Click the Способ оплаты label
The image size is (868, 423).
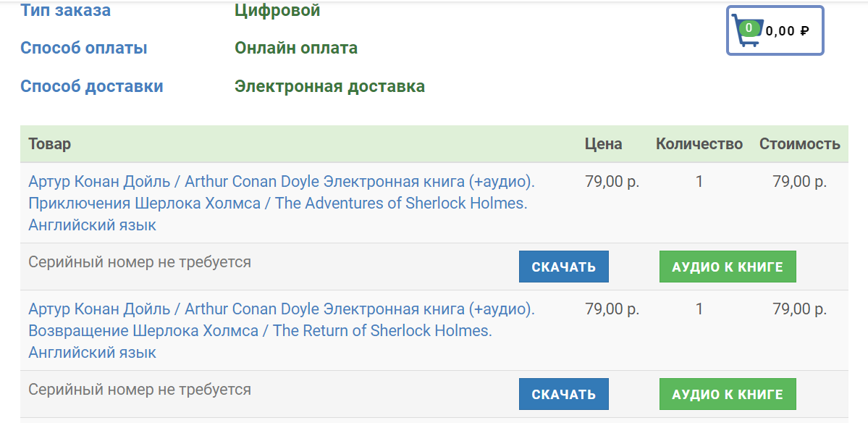(x=83, y=49)
